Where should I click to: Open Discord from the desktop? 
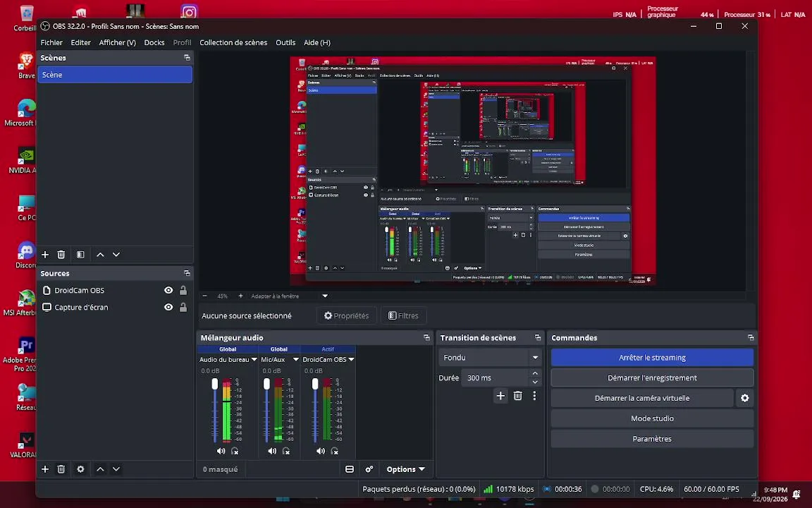pyautogui.click(x=26, y=255)
